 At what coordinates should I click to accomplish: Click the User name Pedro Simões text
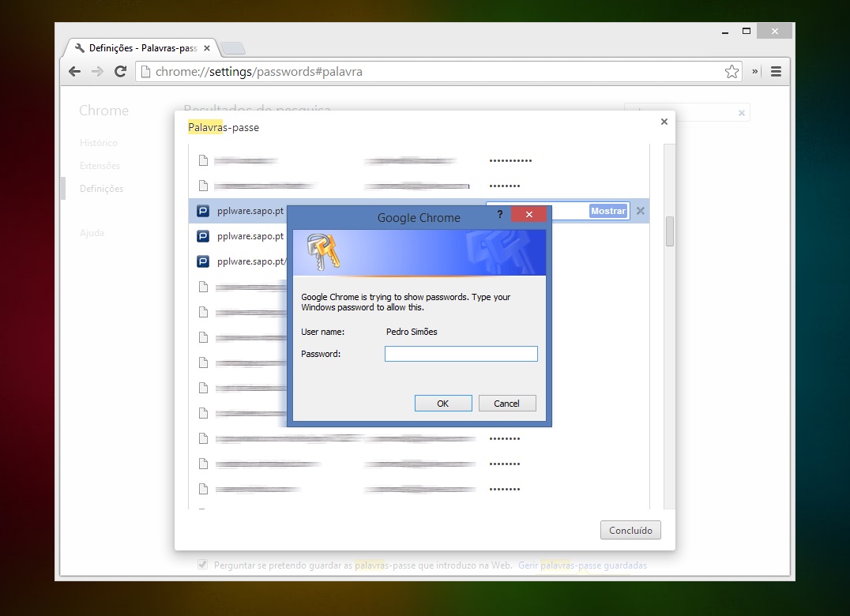pyautogui.click(x=412, y=332)
